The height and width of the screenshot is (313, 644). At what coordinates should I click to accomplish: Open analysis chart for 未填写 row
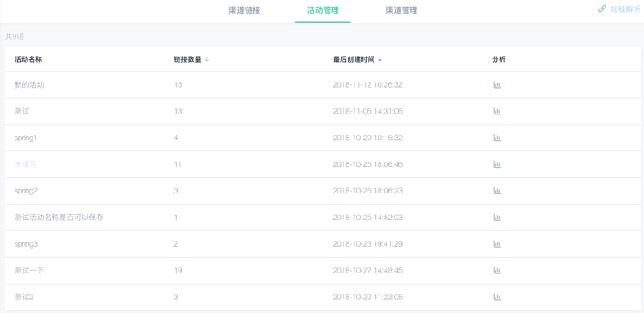click(x=496, y=164)
